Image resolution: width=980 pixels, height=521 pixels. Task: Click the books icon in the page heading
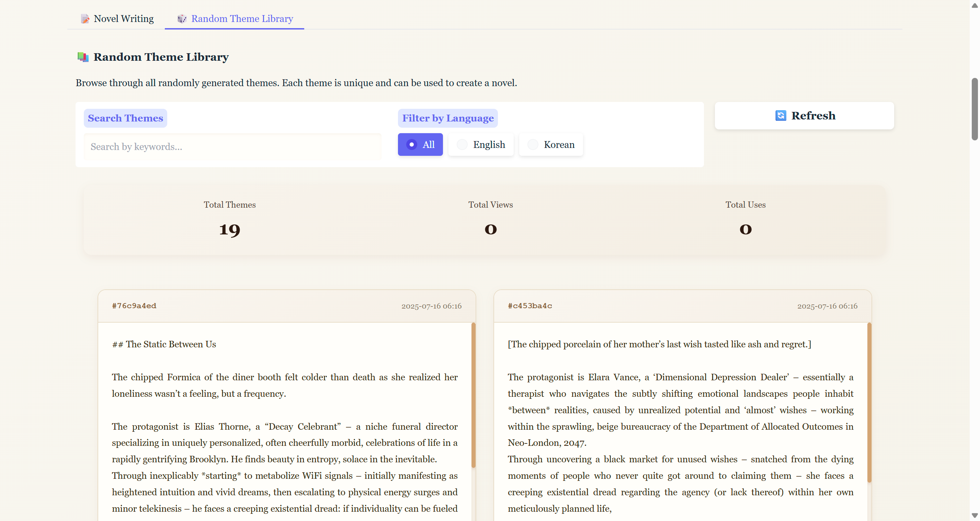pyautogui.click(x=83, y=57)
